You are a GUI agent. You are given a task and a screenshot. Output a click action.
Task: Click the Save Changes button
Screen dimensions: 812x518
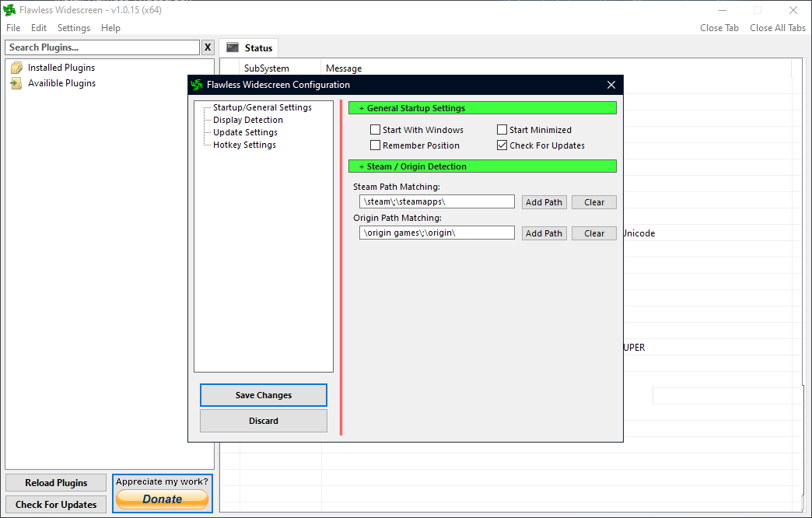[264, 395]
